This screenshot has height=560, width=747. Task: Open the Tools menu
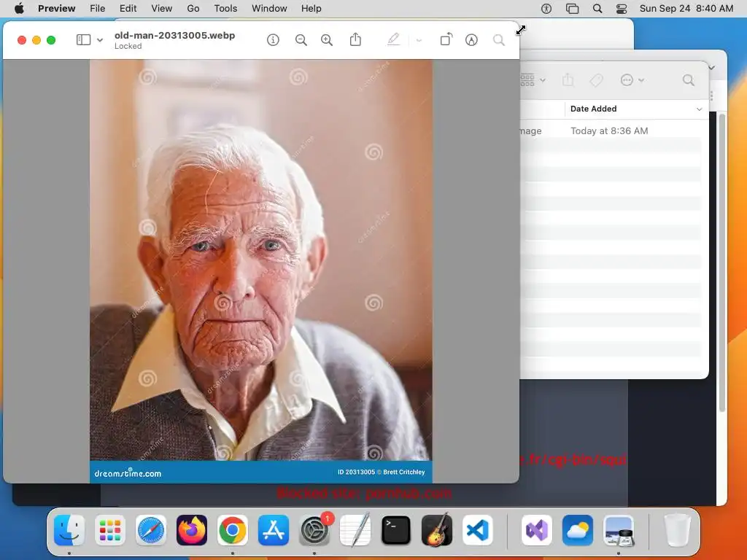point(226,8)
